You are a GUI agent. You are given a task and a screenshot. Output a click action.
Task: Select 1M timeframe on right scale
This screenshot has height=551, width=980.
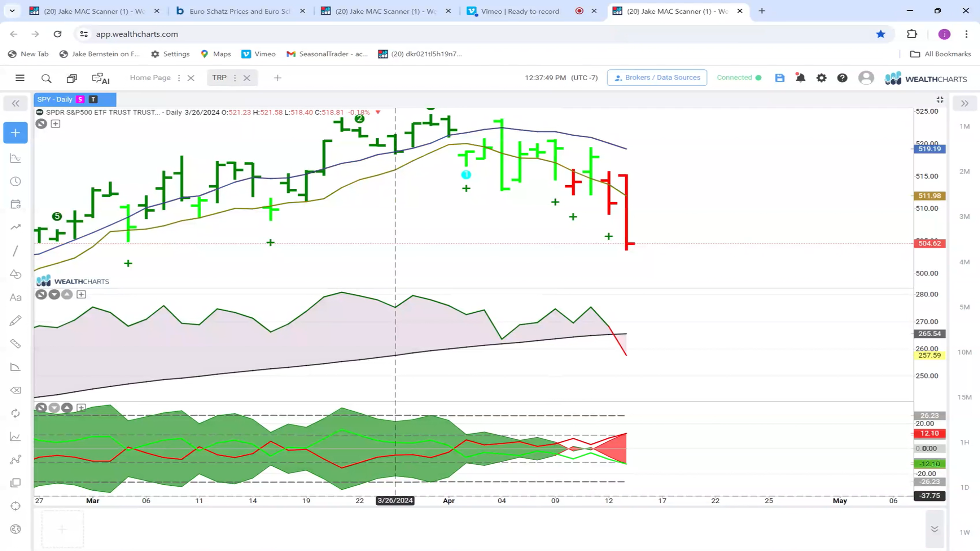click(x=964, y=127)
